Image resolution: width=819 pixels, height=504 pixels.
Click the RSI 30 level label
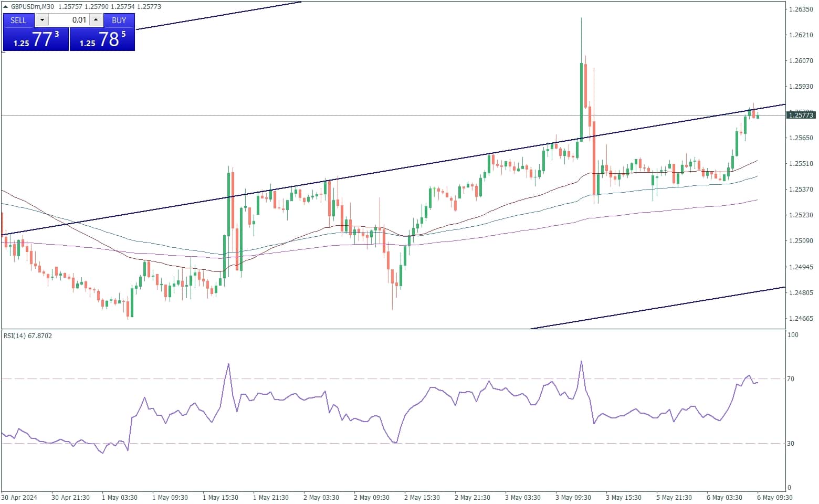pos(791,444)
